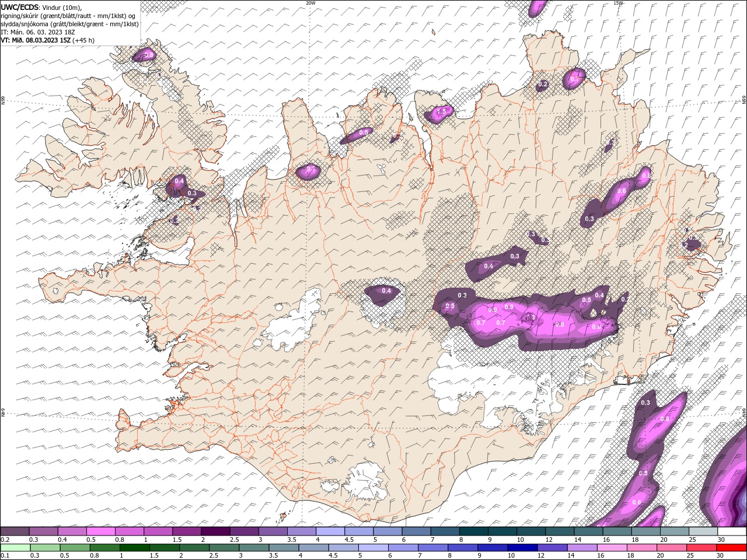The image size is (747, 560).
Task: Click the '0.1' label on the lower rain scale
Action: 4,555
